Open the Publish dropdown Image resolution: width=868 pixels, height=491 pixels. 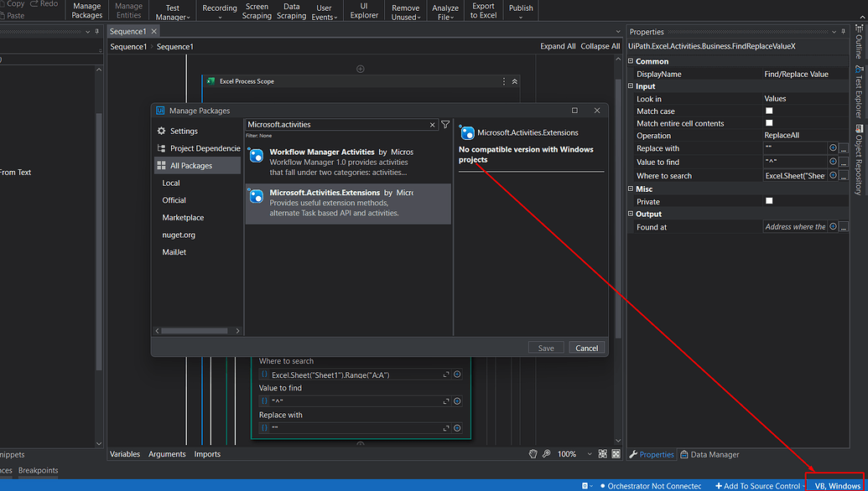pyautogui.click(x=520, y=10)
